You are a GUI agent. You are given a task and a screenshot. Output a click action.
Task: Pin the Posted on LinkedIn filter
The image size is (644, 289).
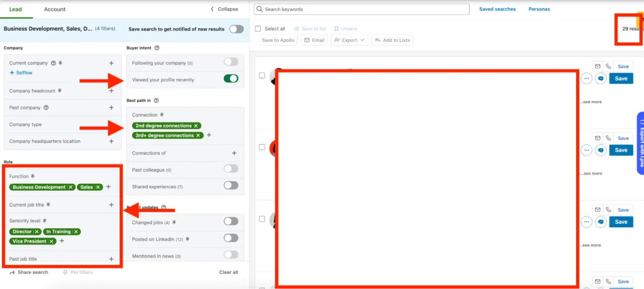(187, 240)
